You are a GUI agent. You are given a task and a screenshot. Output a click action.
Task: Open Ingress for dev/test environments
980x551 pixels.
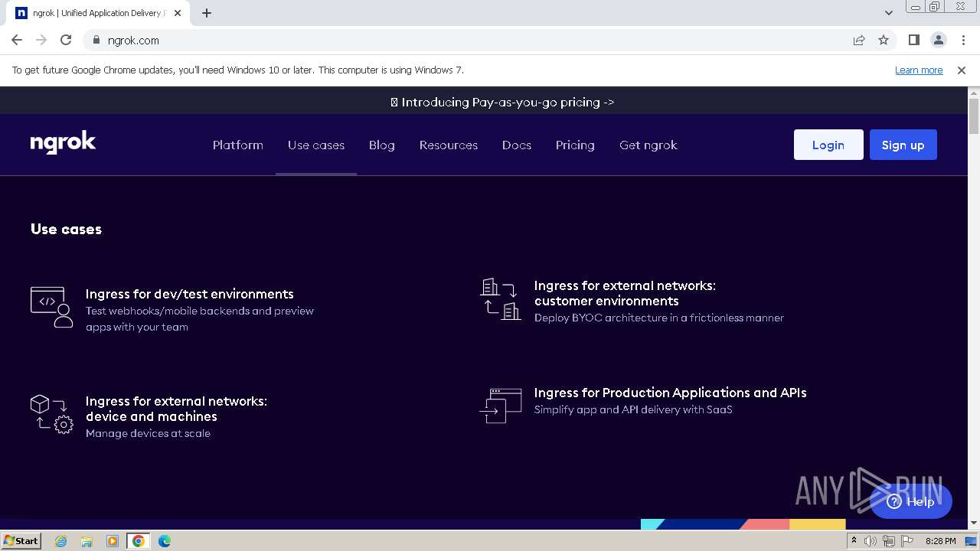pos(190,294)
